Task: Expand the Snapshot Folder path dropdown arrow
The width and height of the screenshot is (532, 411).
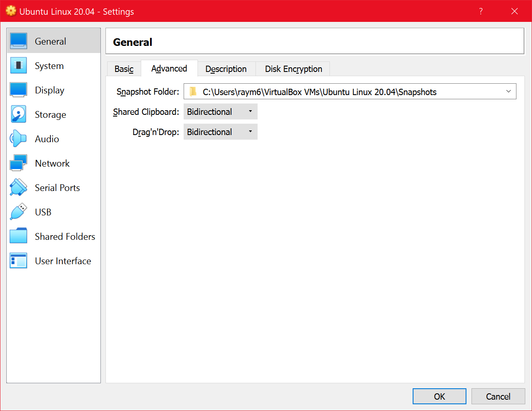Action: (x=509, y=91)
